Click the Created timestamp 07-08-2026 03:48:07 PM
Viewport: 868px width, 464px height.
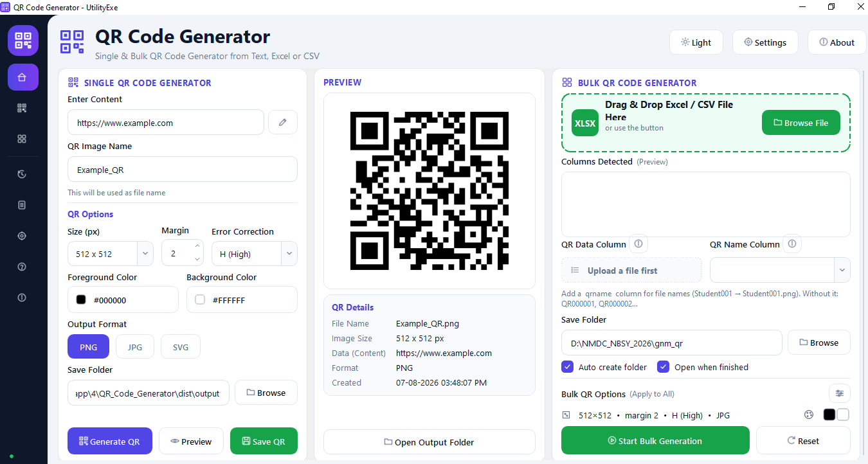[441, 382]
